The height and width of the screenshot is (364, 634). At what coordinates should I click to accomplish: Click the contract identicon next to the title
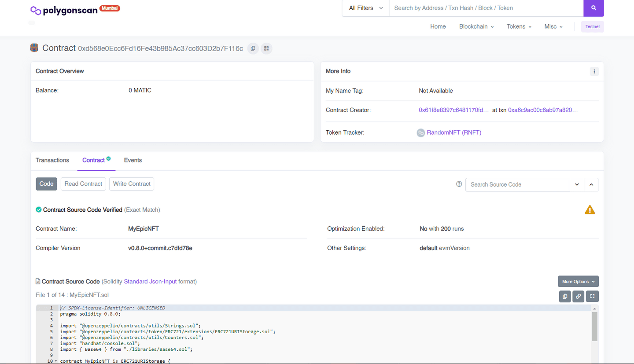tap(34, 48)
